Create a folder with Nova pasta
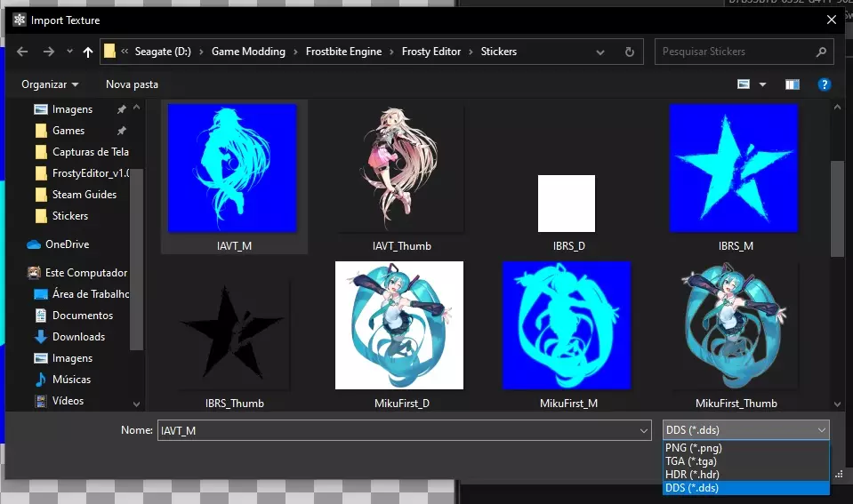Viewport: 853px width, 504px height. point(132,84)
